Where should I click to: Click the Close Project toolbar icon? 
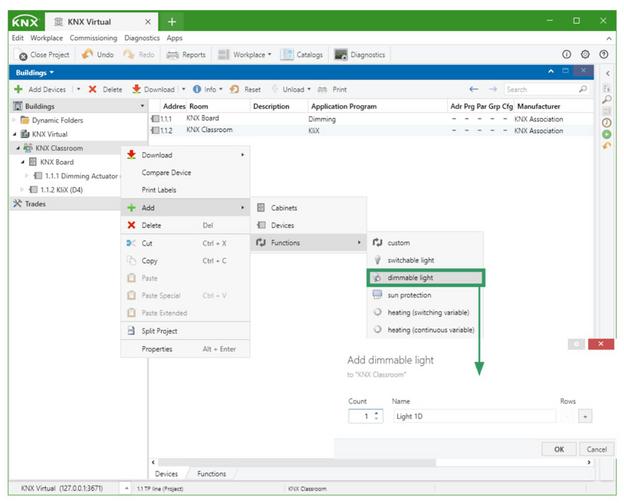pyautogui.click(x=23, y=54)
